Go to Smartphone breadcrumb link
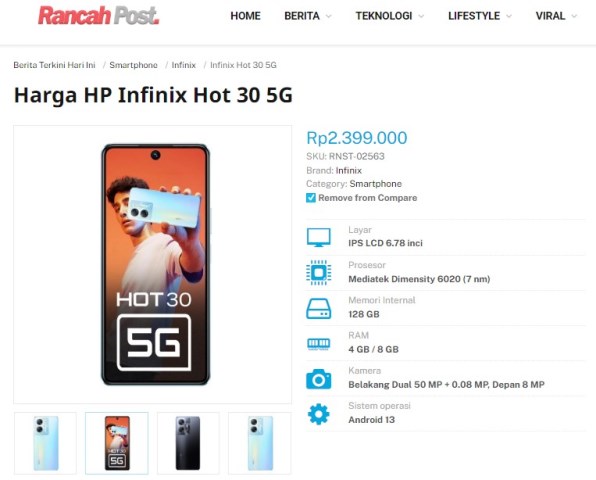Screen dimensions: 596x480 tap(133, 65)
